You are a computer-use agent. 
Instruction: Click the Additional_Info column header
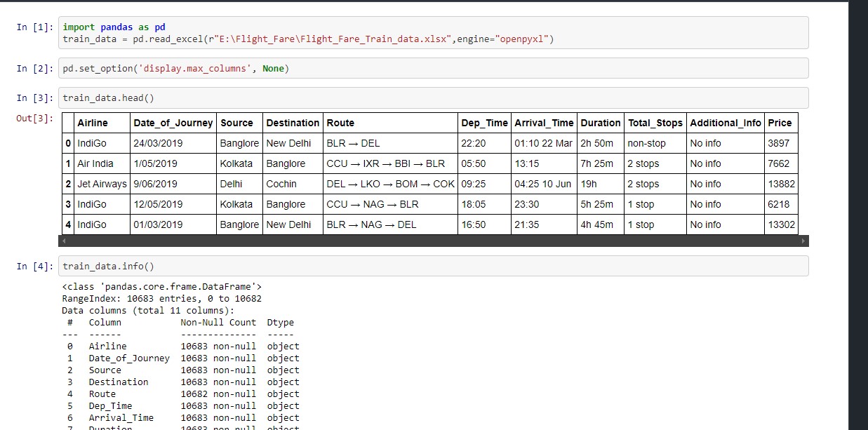726,123
